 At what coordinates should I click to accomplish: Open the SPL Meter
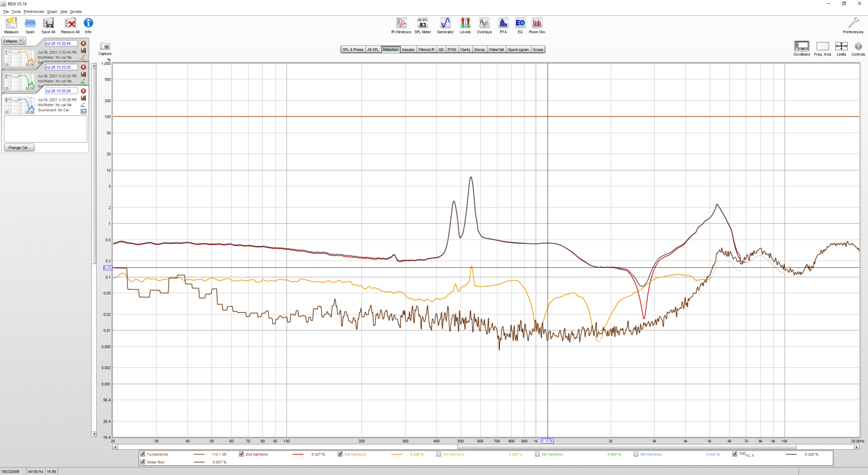tap(423, 25)
